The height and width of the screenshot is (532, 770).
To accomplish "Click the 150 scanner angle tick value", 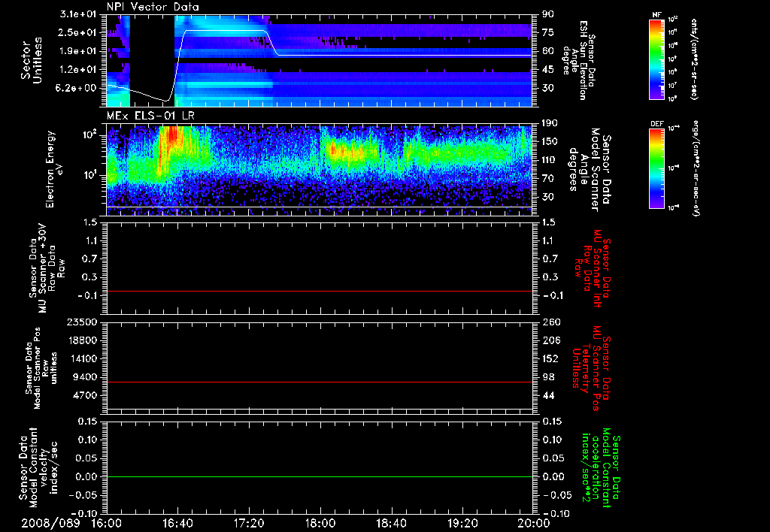I will coord(550,141).
